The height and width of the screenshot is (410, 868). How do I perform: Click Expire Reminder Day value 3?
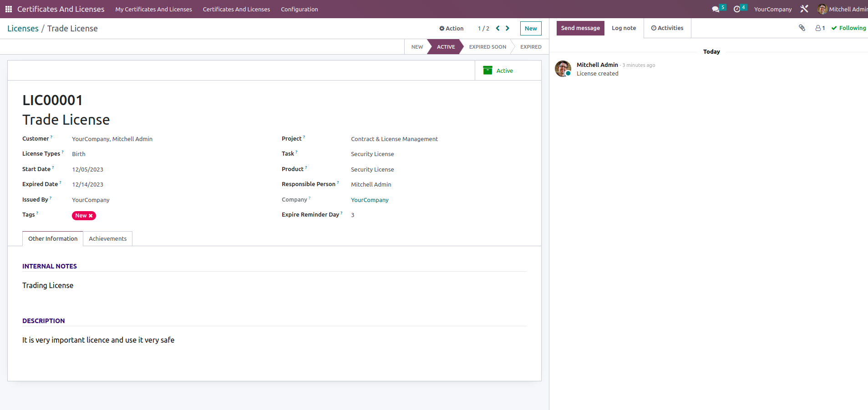(x=353, y=215)
